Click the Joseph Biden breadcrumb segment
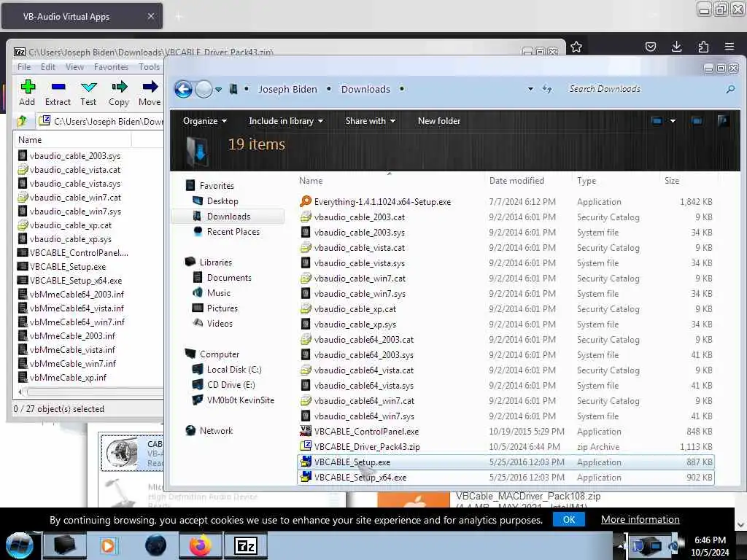The width and height of the screenshot is (747, 560). (x=287, y=89)
